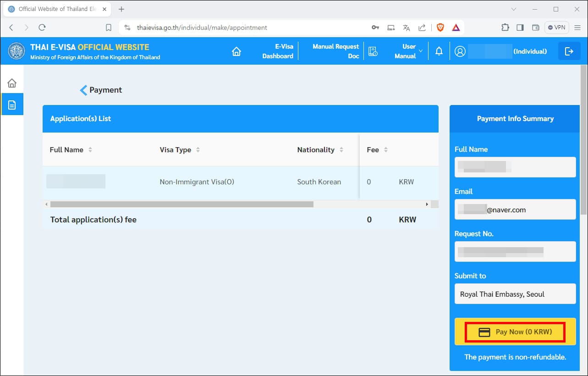Image resolution: width=588 pixels, height=376 pixels.
Task: Select home icon in left sidebar
Action: 12,83
